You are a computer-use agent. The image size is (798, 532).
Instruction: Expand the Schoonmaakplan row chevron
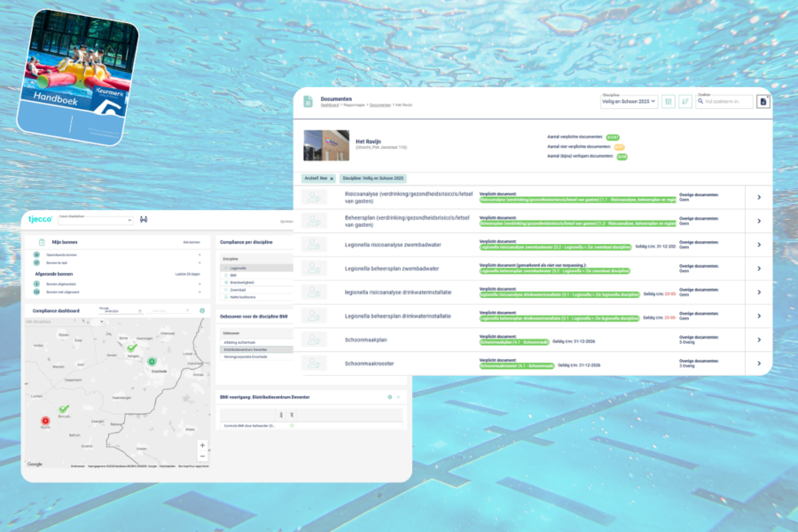[x=759, y=340]
